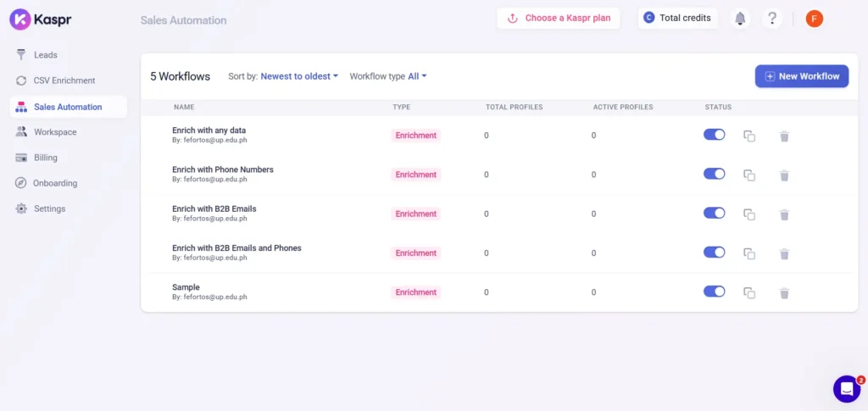Click Billing card icon
Image resolution: width=868 pixels, height=411 pixels.
(x=21, y=158)
